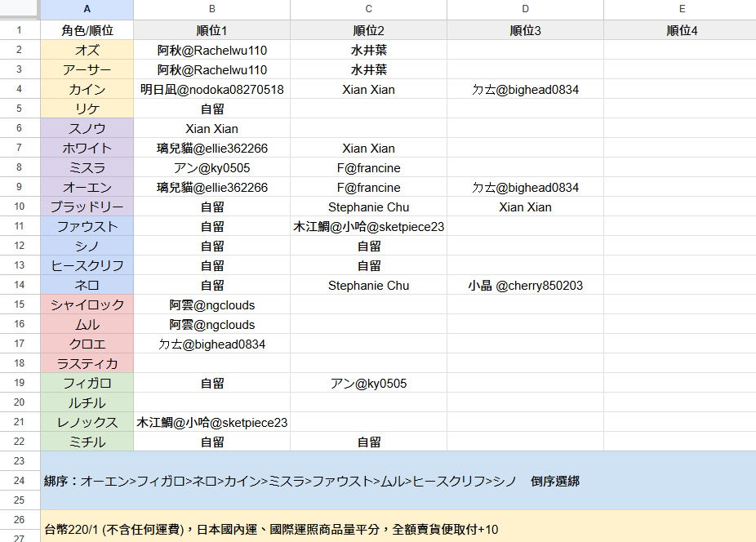The height and width of the screenshot is (542, 756).
Task: Select the 'ブラッドリー' character cell
Action: click(87, 207)
